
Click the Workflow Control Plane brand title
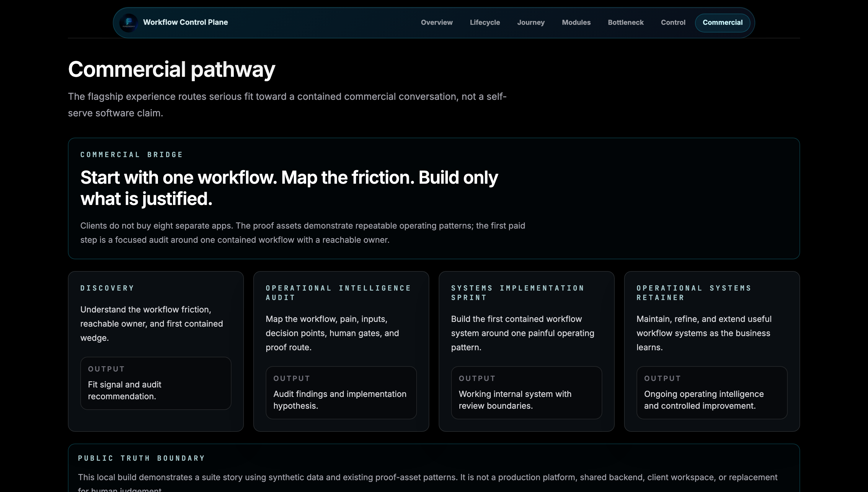click(x=185, y=22)
